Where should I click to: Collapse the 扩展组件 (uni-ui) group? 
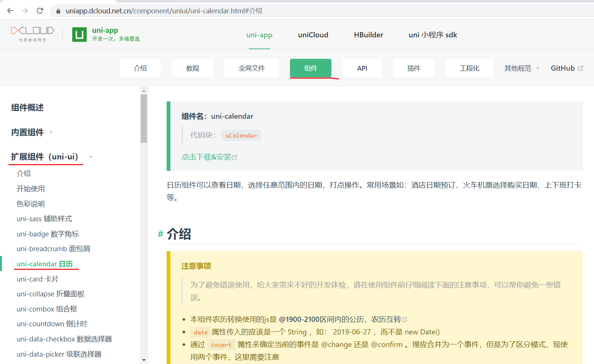click(x=51, y=157)
